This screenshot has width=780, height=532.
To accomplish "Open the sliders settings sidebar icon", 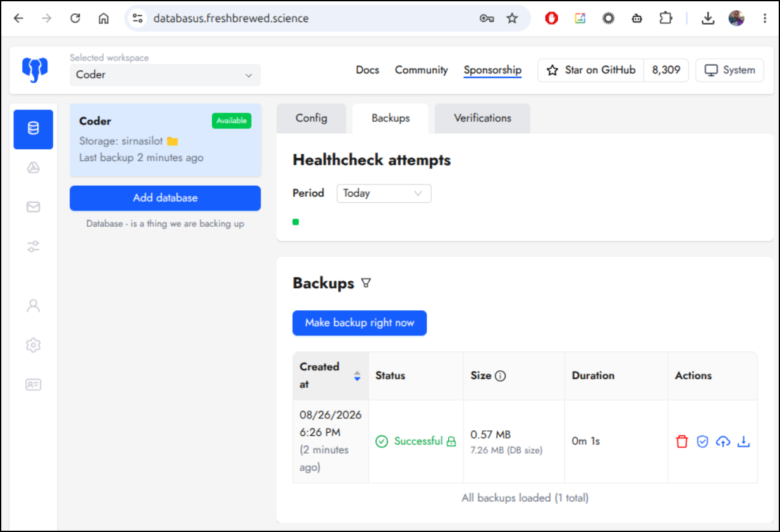I will pyautogui.click(x=34, y=246).
